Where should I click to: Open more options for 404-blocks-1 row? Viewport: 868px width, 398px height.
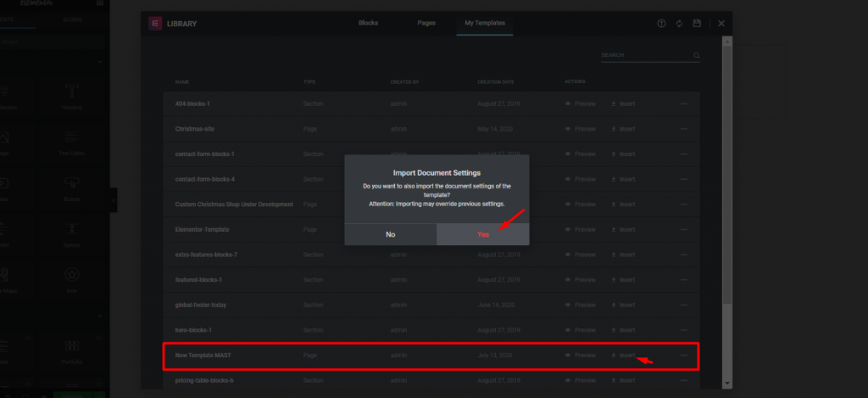(x=683, y=104)
